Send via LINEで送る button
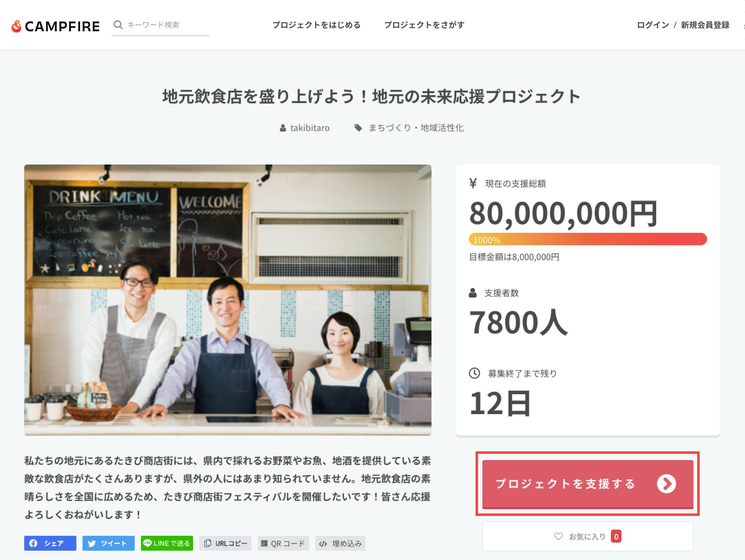The width and height of the screenshot is (745, 560). 167,543
